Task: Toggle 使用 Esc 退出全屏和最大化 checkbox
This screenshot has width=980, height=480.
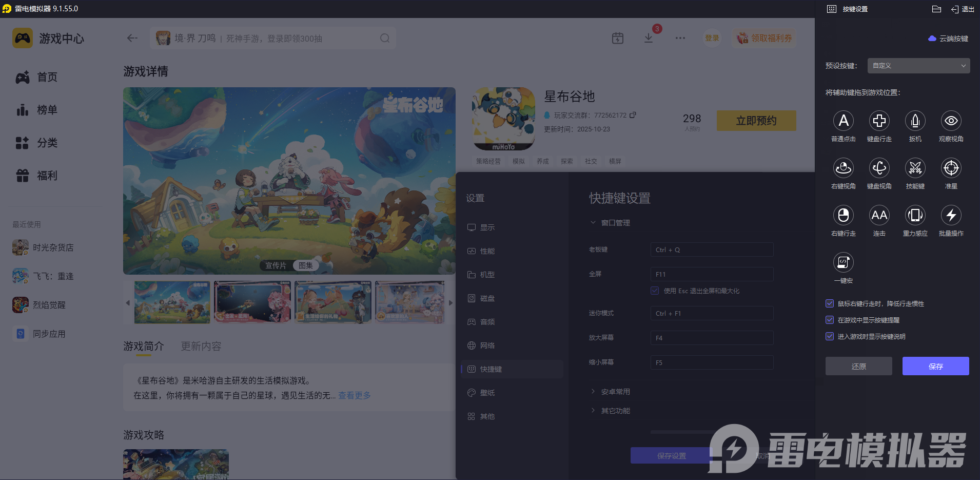Action: coord(654,291)
